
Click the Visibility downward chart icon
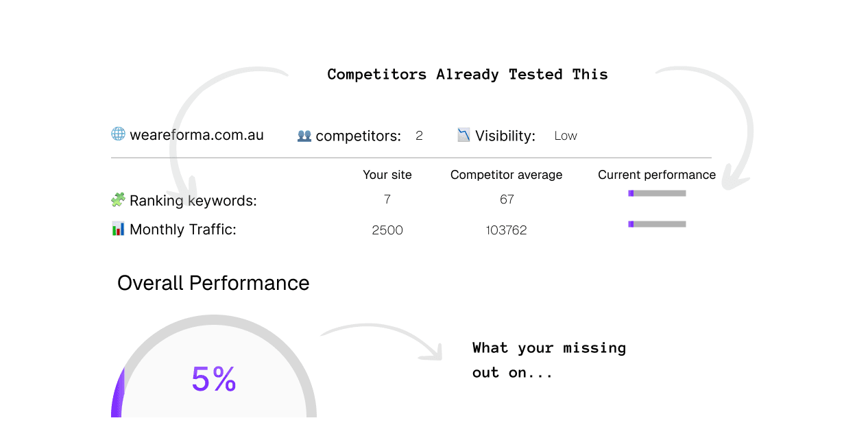pyautogui.click(x=464, y=136)
